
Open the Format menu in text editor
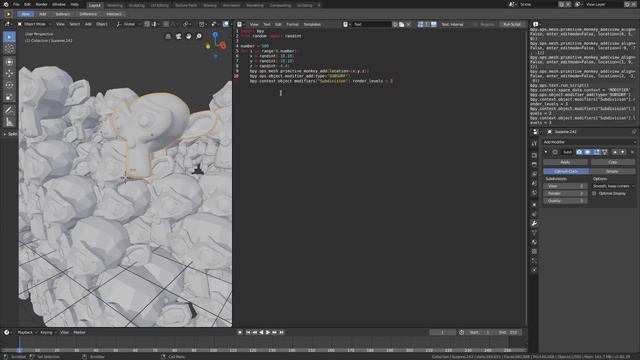point(292,24)
